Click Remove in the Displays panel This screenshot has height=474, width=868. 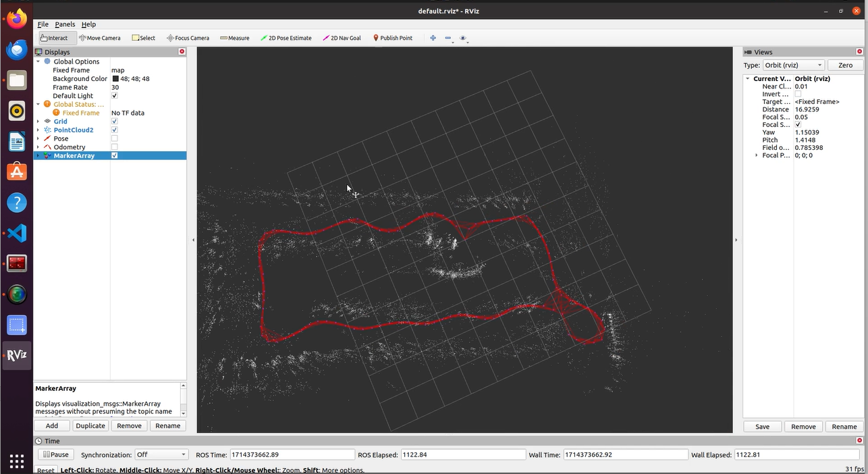click(129, 425)
